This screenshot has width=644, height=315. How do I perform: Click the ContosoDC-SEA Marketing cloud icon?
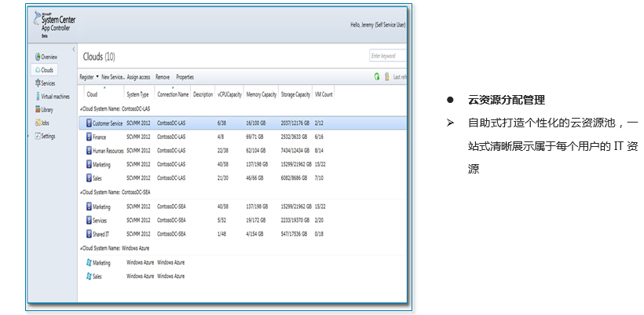89,207
